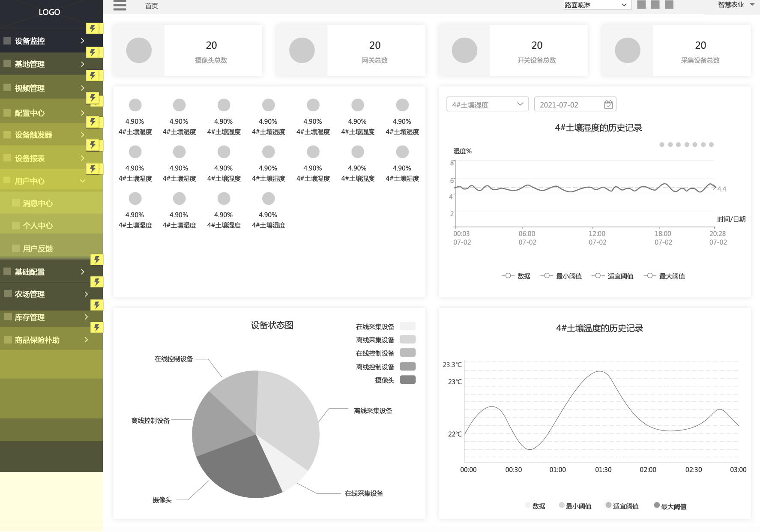
Task: Click the circle icon on the 开关设备总数 card
Action: [x=464, y=50]
